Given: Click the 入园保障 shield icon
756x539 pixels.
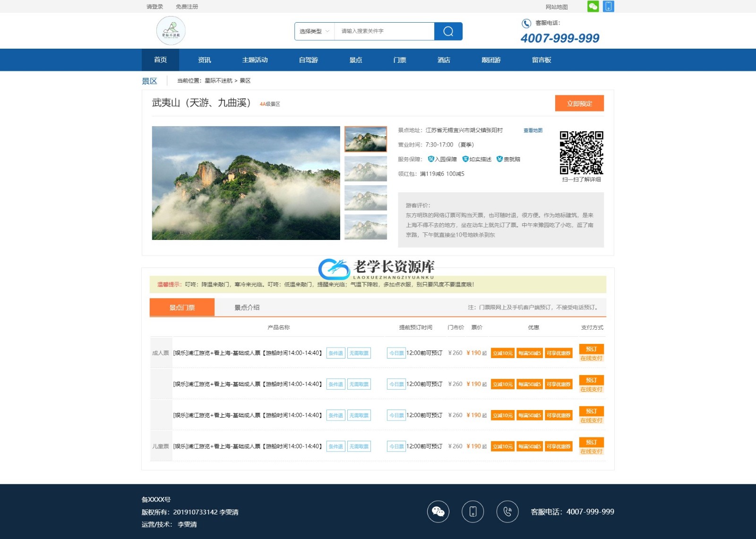Looking at the screenshot, I should tap(430, 159).
